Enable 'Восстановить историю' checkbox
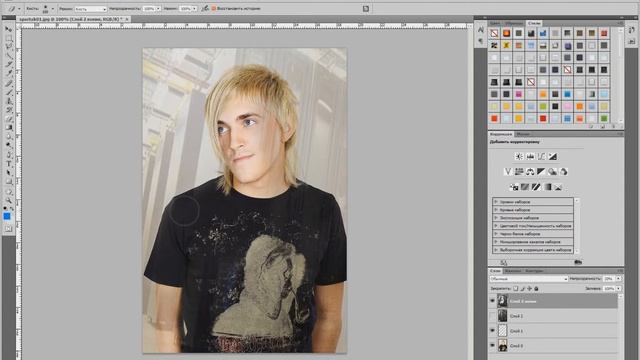The height and width of the screenshot is (360, 640). [213, 8]
